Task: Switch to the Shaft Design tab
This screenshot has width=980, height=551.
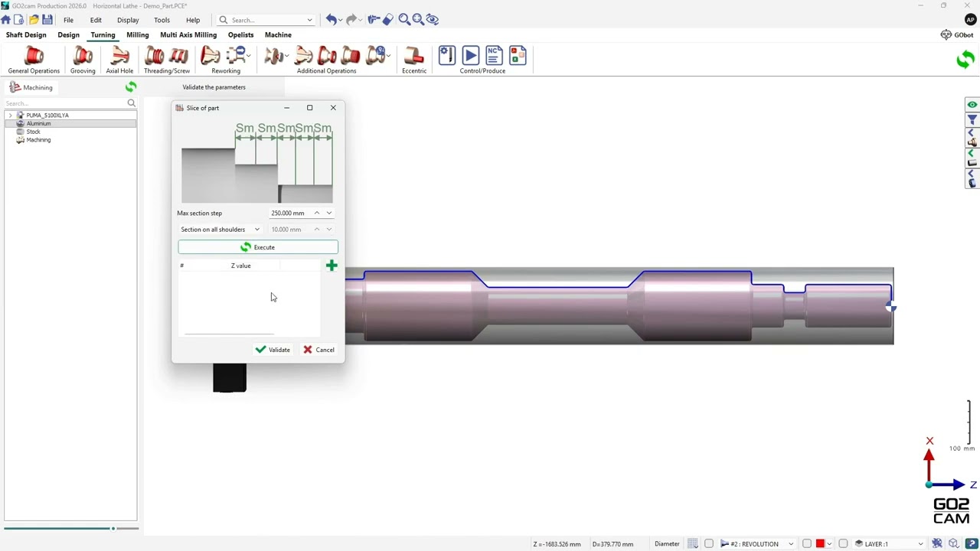Action: [26, 34]
